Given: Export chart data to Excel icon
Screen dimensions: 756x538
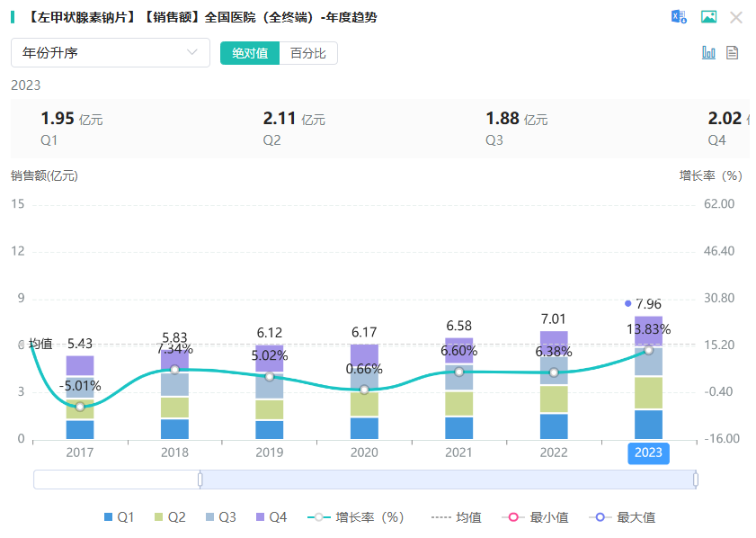Looking at the screenshot, I should (x=679, y=17).
